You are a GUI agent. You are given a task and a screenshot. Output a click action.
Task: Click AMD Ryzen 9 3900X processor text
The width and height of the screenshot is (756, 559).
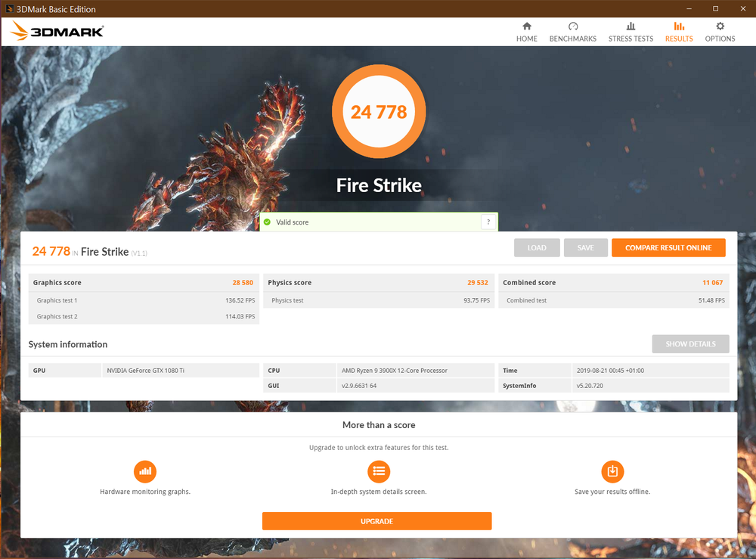tap(395, 371)
